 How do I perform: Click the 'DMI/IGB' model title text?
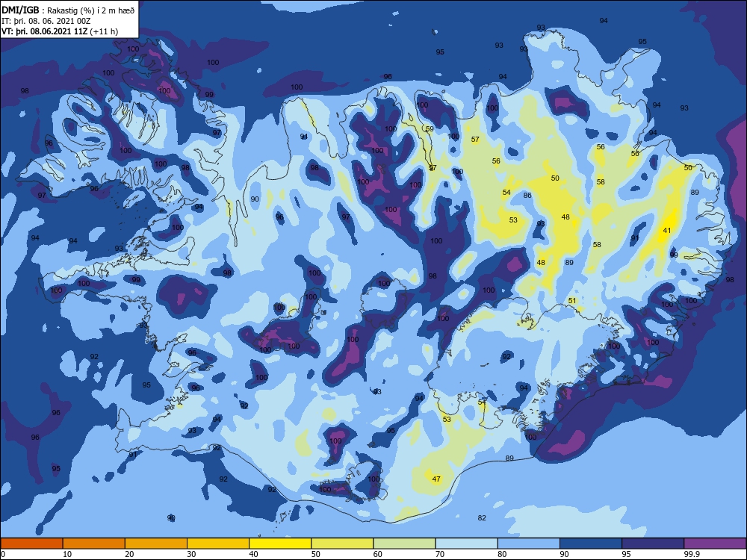click(x=20, y=10)
